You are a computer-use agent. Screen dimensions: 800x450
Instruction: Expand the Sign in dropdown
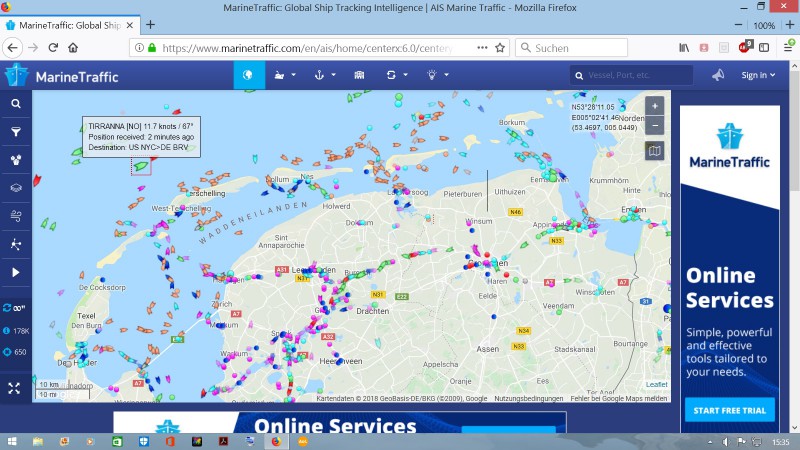tap(758, 75)
